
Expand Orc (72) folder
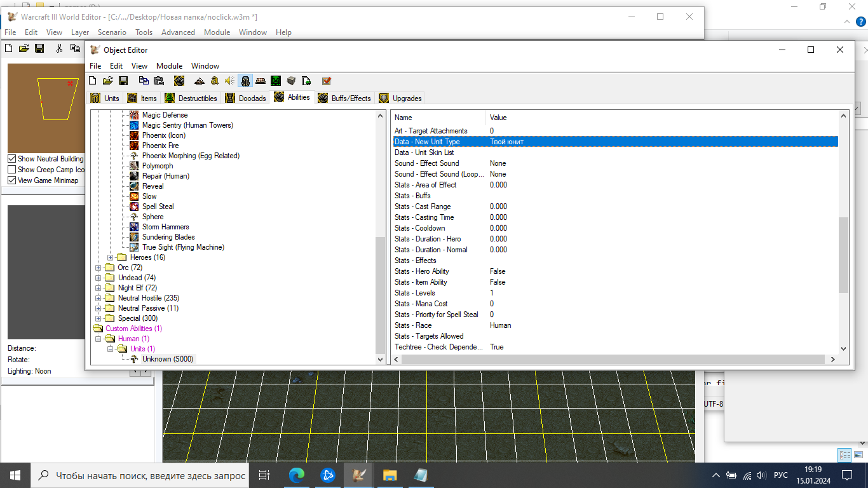pos(98,268)
